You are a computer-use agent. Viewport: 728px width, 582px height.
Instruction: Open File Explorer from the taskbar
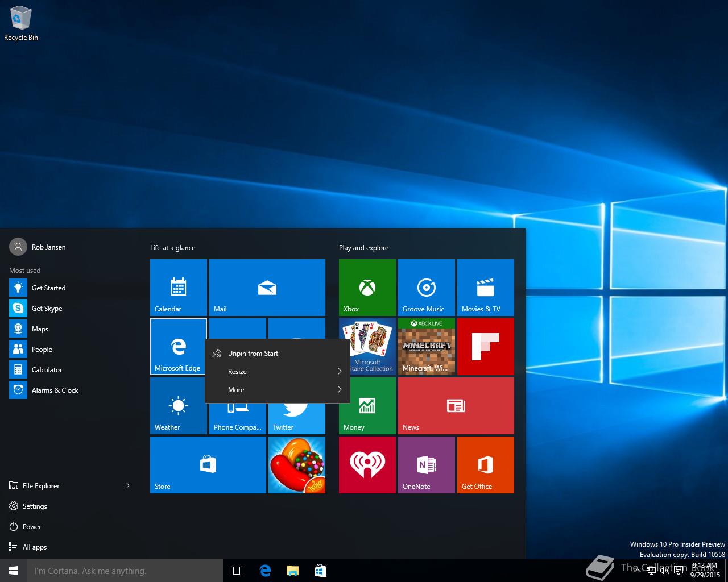pyautogui.click(x=292, y=571)
